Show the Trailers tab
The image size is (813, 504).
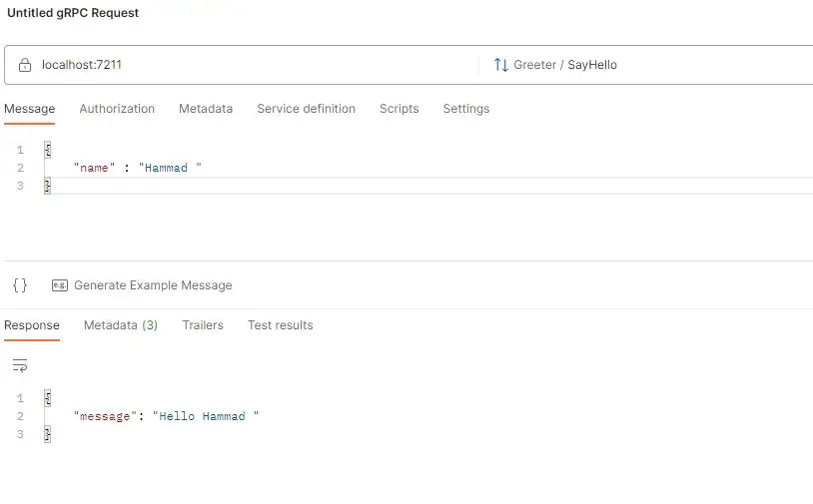[x=203, y=325]
